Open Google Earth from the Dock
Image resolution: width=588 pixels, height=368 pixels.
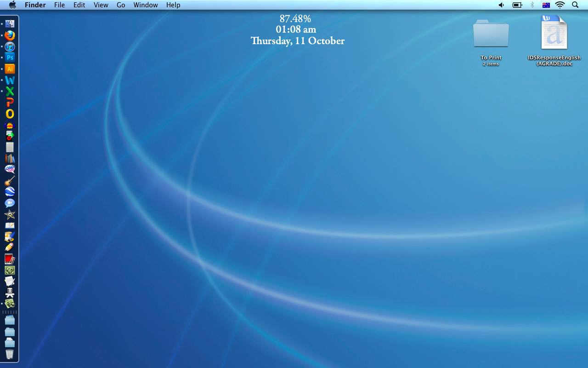(x=10, y=192)
